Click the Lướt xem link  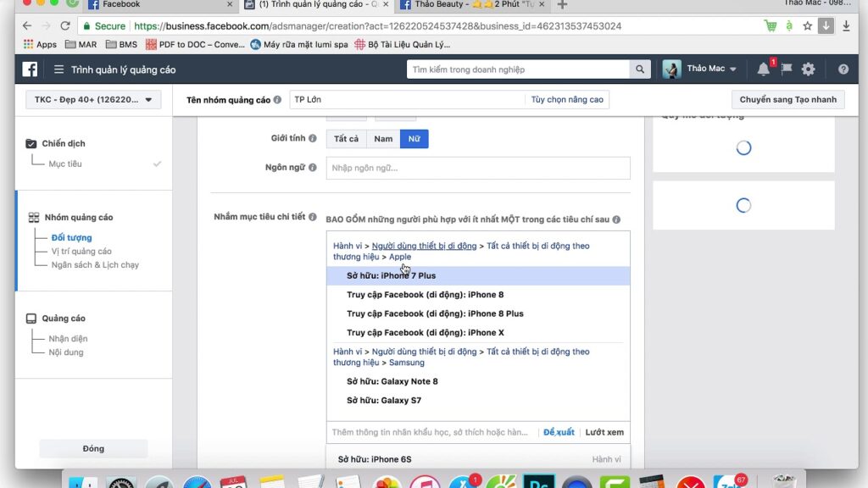point(604,432)
